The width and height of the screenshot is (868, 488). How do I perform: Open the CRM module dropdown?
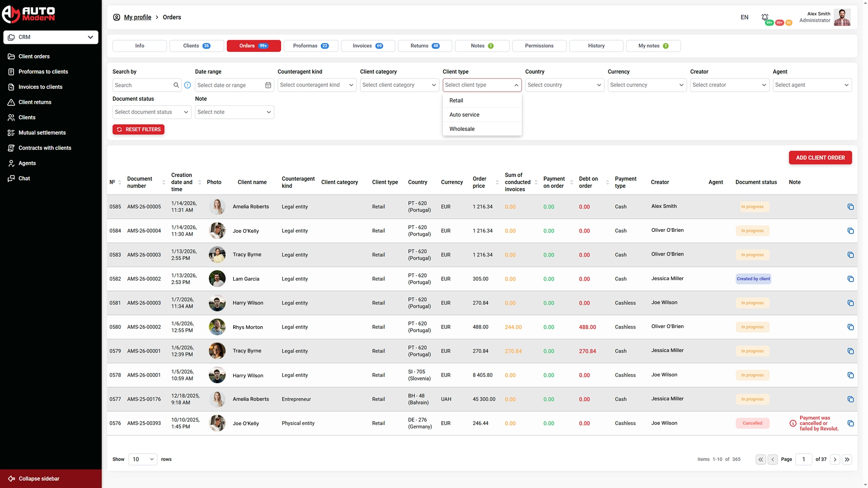pyautogui.click(x=51, y=37)
